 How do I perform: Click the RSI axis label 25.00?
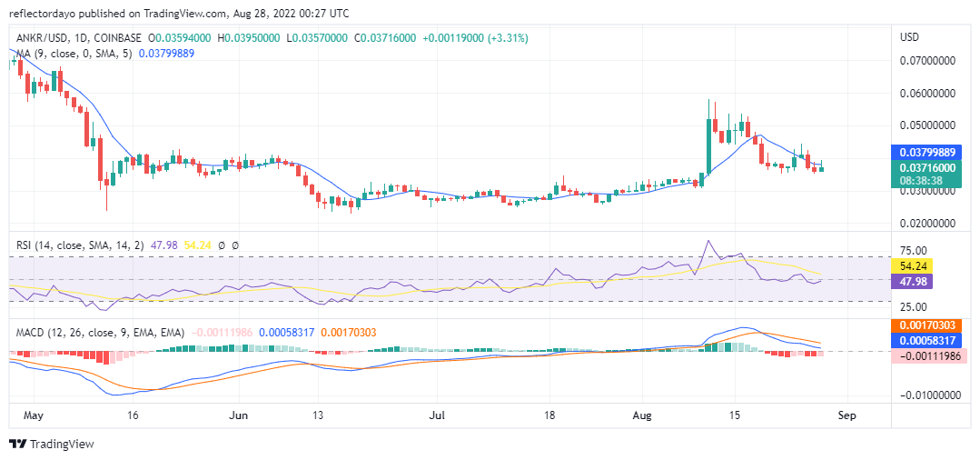coord(913,307)
